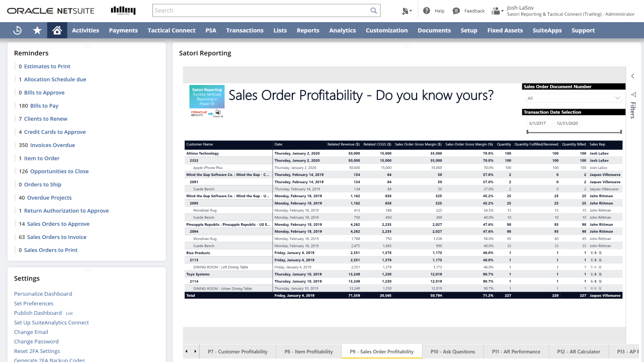The width and height of the screenshot is (644, 362).
Task: Click the Personalize Dashboard link
Action: pyautogui.click(x=43, y=294)
